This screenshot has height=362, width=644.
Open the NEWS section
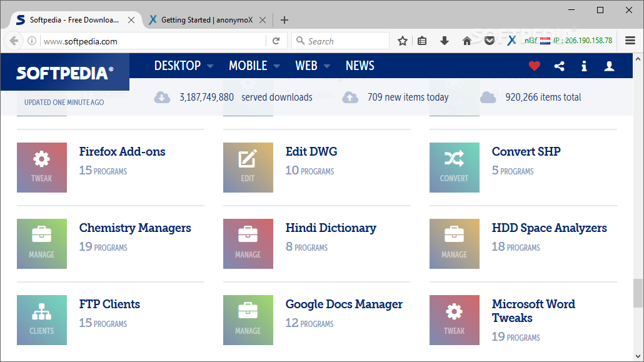coord(360,66)
